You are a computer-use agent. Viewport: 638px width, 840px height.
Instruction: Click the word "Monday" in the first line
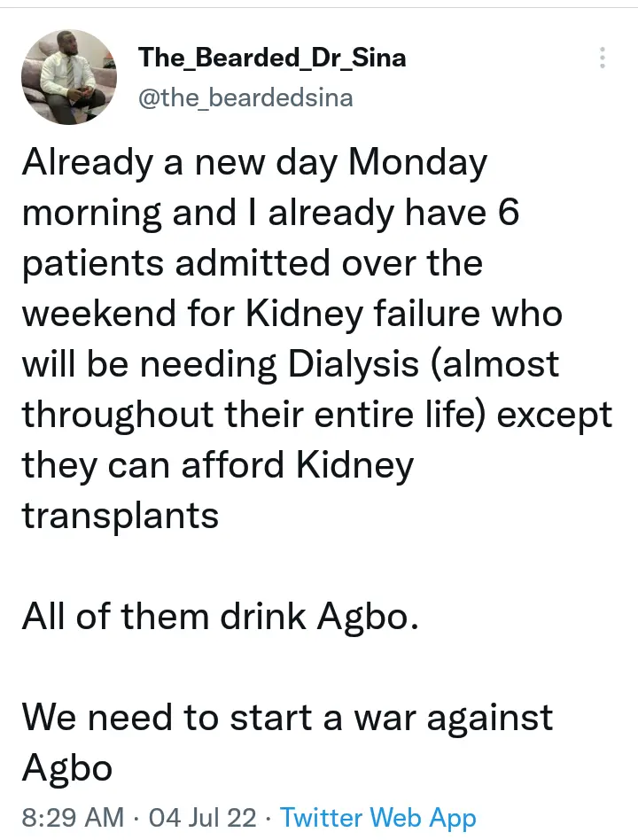click(x=418, y=162)
